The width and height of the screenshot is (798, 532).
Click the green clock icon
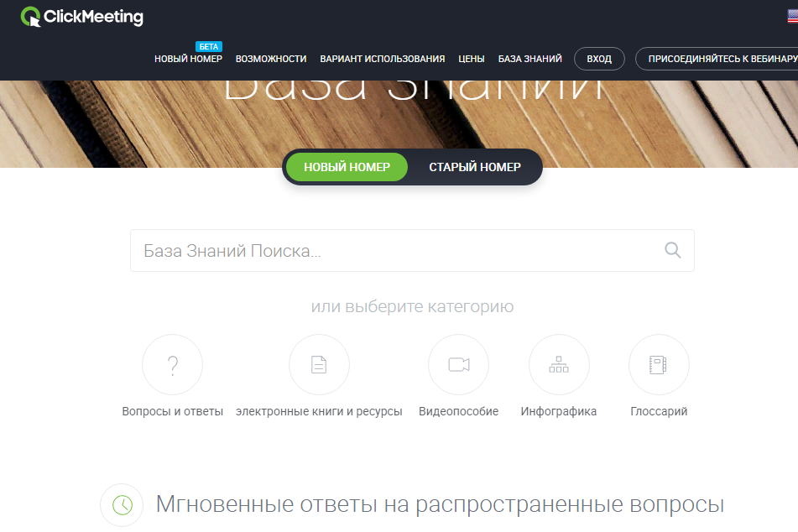[x=122, y=505]
